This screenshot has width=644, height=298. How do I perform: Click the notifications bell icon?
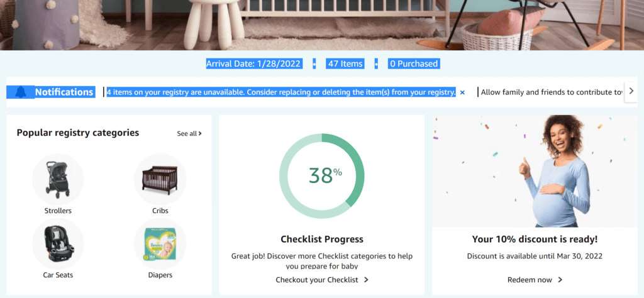tap(21, 92)
